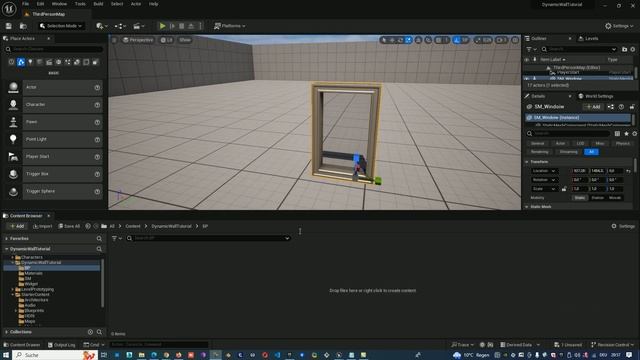Click the Add component button in Details
The height and width of the screenshot is (360, 640).
click(x=593, y=107)
